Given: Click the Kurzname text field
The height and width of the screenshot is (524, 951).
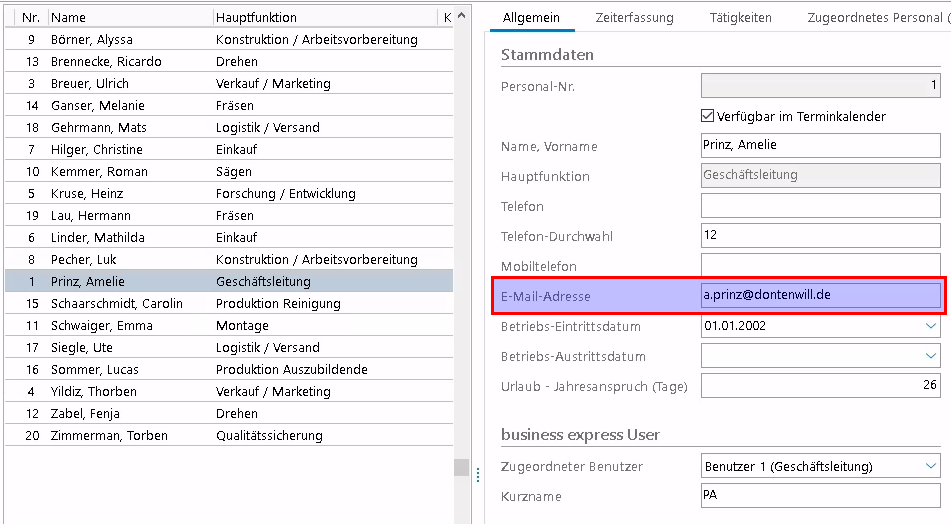Looking at the screenshot, I should point(820,496).
